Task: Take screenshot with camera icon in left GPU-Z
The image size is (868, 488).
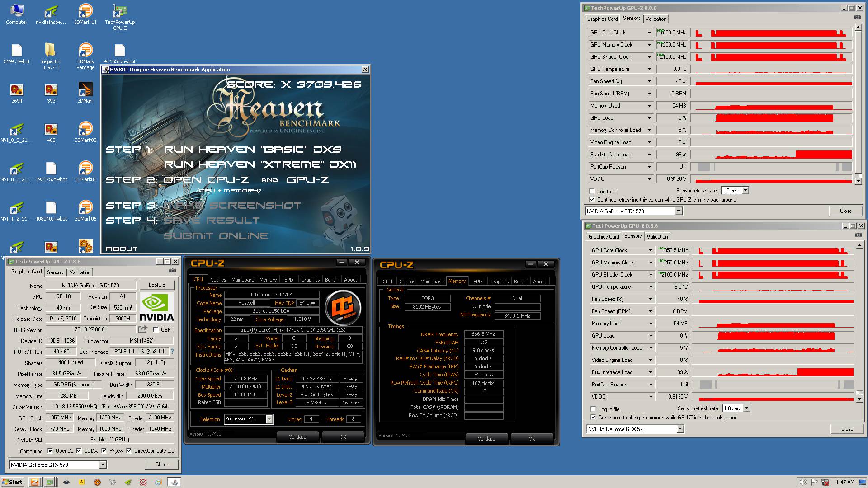Action: click(173, 271)
